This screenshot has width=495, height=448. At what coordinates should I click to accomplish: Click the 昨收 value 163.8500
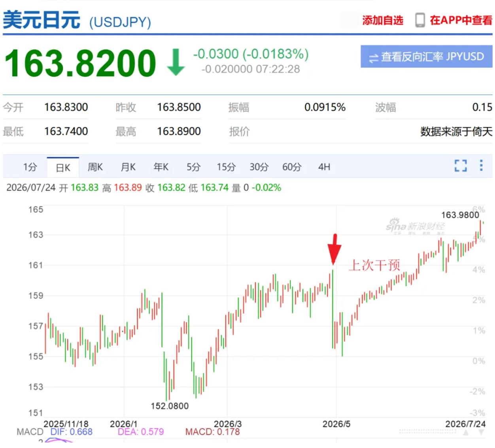[x=179, y=107]
